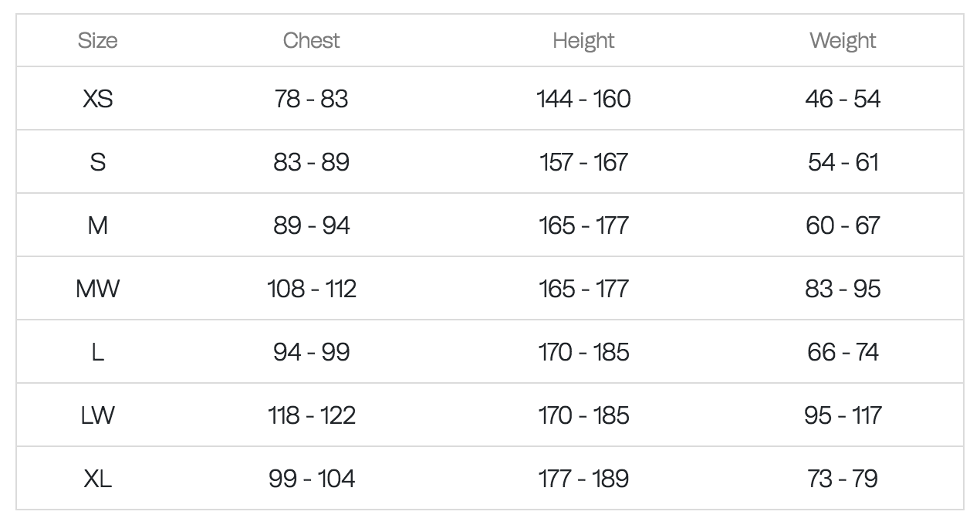The height and width of the screenshot is (525, 980).
Task: Click chest value 108 - 112
Action: pos(311,289)
